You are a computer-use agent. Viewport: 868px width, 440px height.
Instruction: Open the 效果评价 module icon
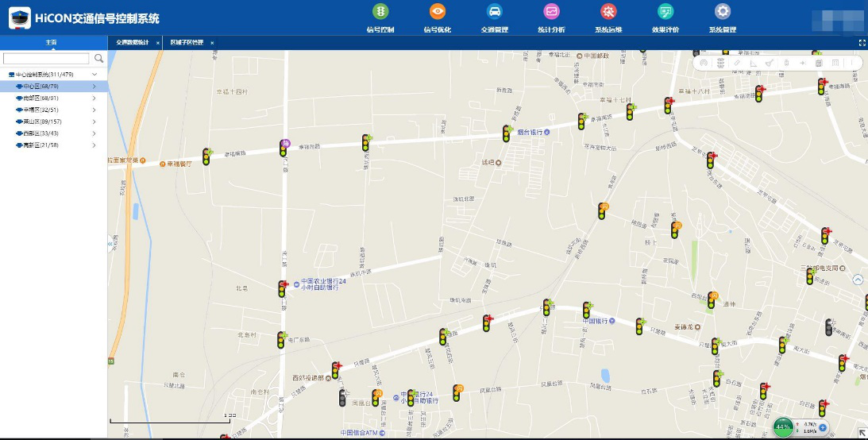[665, 11]
